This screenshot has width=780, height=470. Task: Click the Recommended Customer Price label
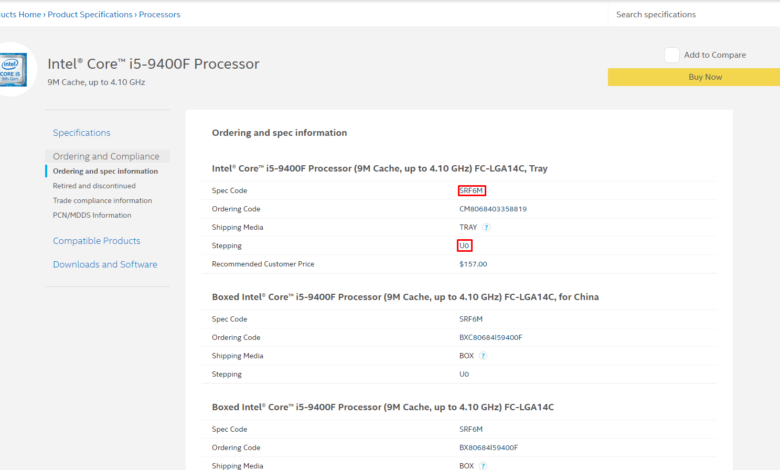263,264
